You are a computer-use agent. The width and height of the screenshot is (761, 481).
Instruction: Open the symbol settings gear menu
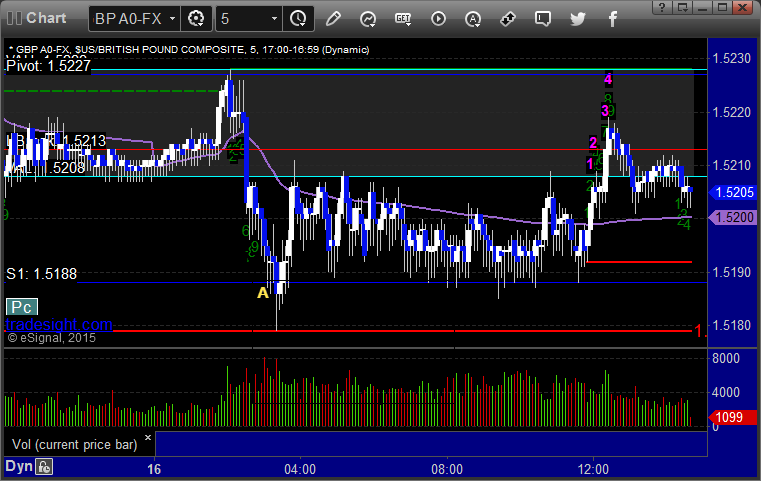(196, 19)
